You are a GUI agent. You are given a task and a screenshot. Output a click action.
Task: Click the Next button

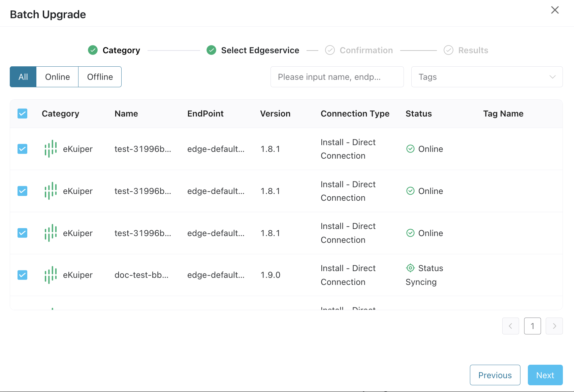tap(545, 375)
